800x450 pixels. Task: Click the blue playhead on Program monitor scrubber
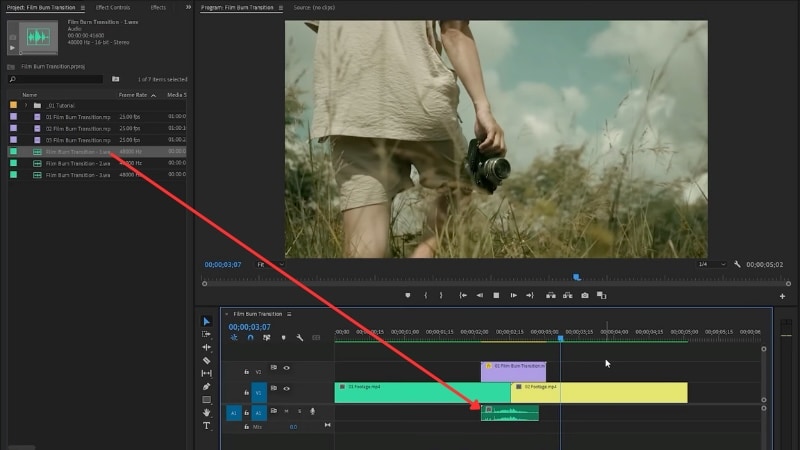577,277
